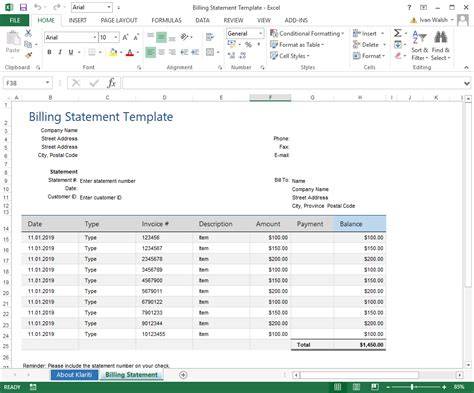Click the Insert Function fx icon
This screenshot has width=474, height=393.
click(112, 83)
